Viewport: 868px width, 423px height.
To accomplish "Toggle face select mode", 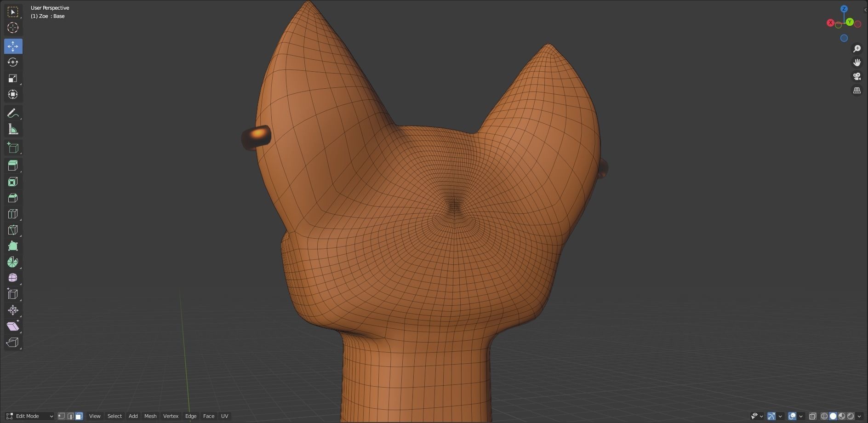I will click(79, 416).
